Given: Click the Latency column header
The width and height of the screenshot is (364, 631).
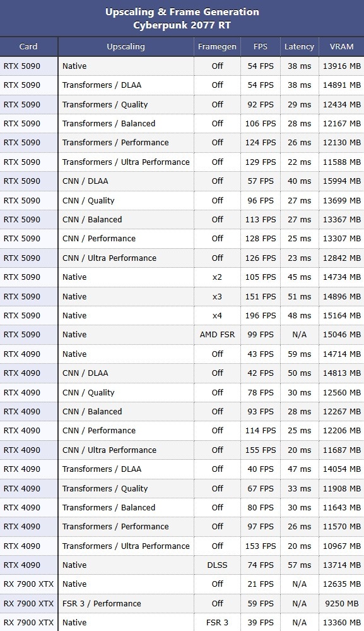Looking at the screenshot, I should pyautogui.click(x=299, y=47).
